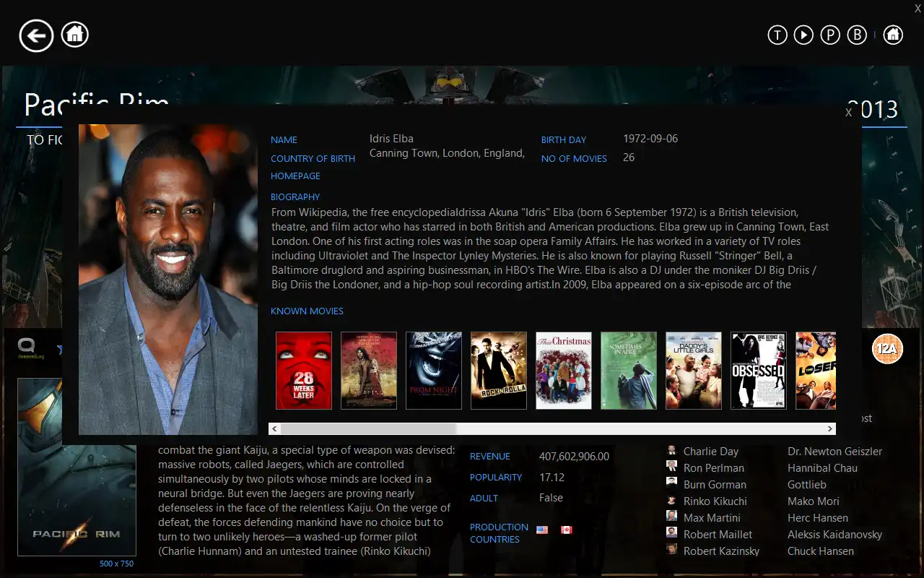Click Charlie Day's small cast photo
Viewport: 924px width, 578px height.
coord(671,451)
